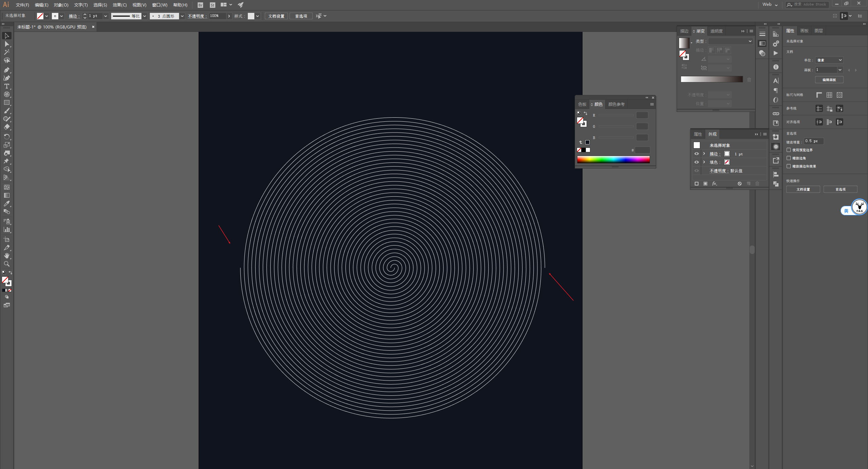
Task: Select the Direct Selection tool
Action: click(6, 44)
